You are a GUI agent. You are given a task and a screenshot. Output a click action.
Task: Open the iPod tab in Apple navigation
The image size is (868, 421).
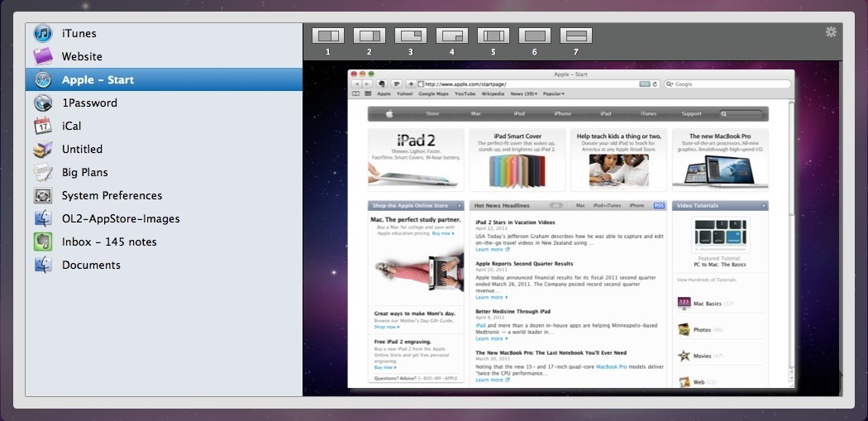(x=518, y=113)
